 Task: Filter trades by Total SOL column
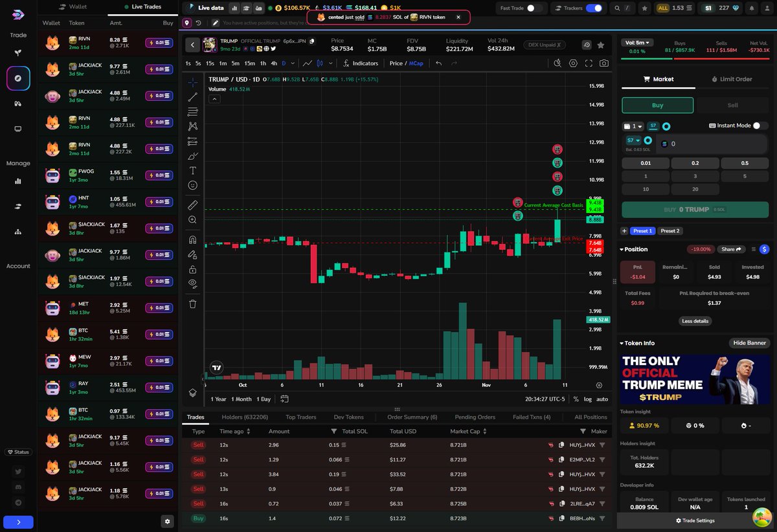click(x=334, y=431)
